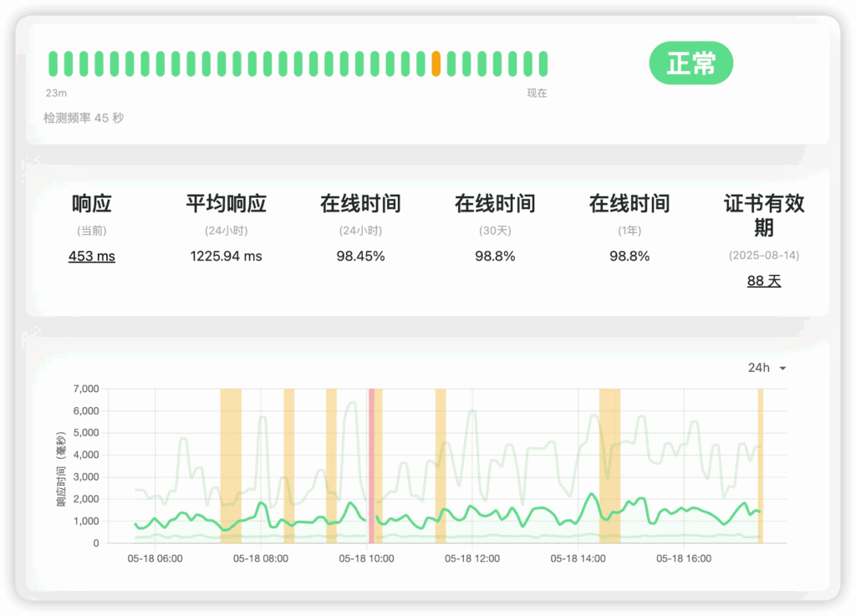856x616 pixels.
Task: Click the first green heartbeat bar
Action: tap(53, 64)
